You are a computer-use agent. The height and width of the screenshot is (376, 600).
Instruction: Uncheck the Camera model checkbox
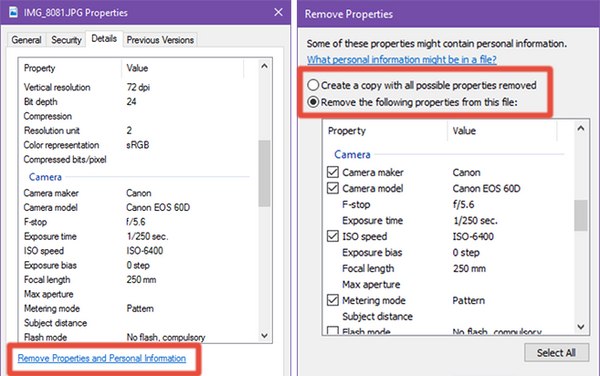(x=333, y=188)
